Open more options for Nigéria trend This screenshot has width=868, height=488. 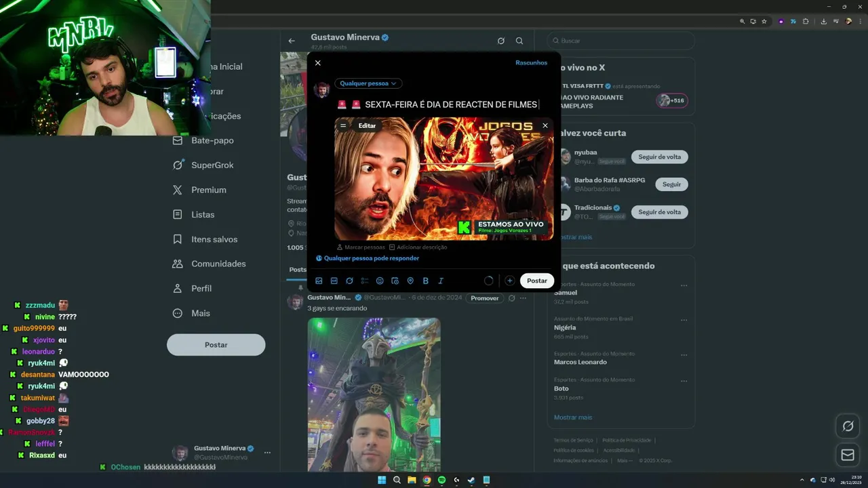[x=684, y=320]
